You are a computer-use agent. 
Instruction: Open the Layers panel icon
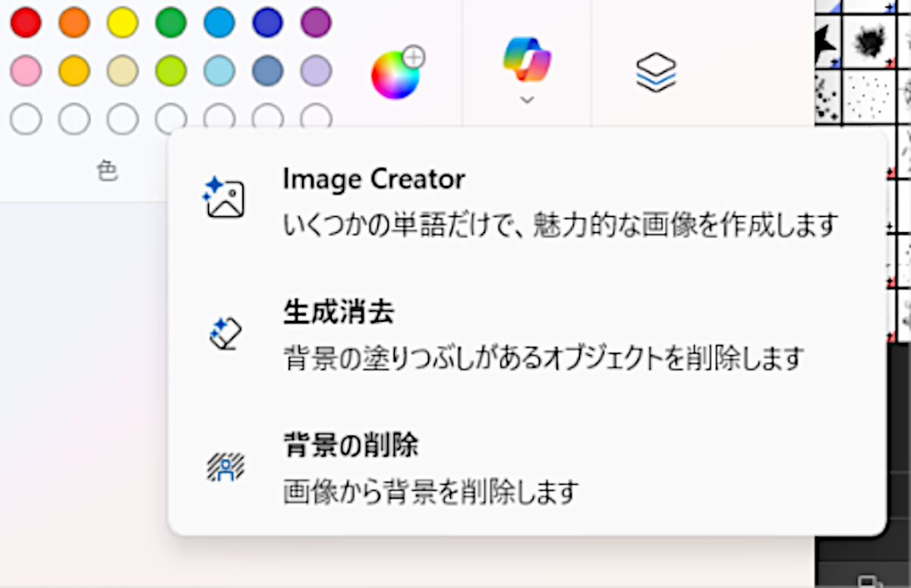point(656,74)
